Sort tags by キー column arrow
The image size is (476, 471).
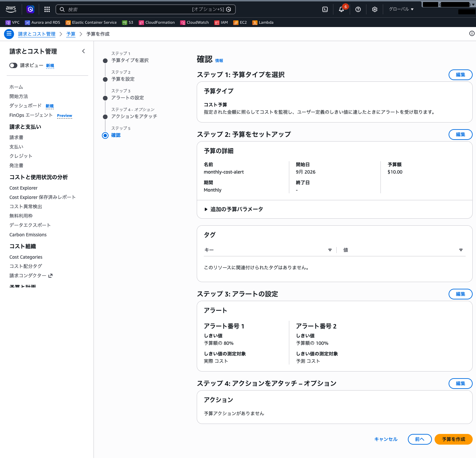click(x=330, y=250)
